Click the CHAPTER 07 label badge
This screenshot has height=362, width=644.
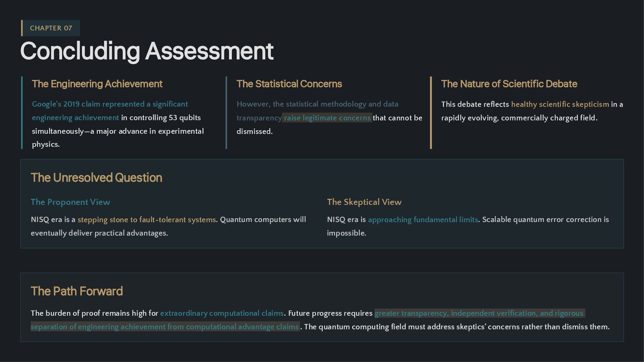pos(51,28)
